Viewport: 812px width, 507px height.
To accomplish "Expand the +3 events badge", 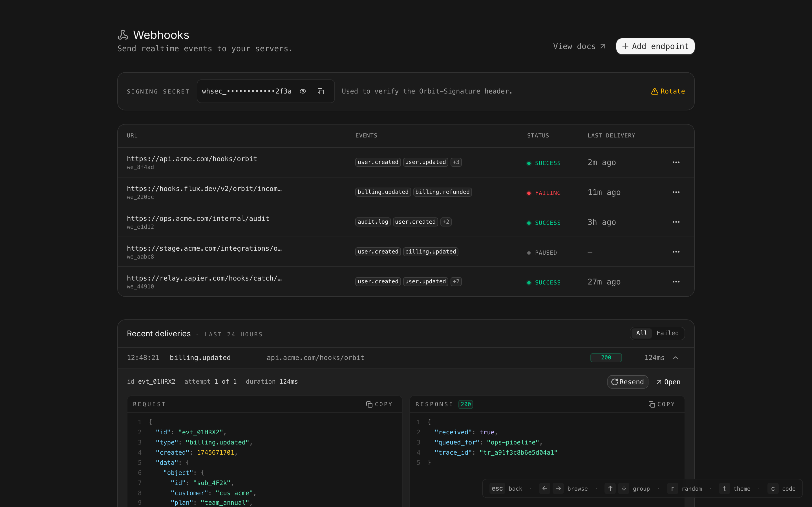I will (x=456, y=162).
